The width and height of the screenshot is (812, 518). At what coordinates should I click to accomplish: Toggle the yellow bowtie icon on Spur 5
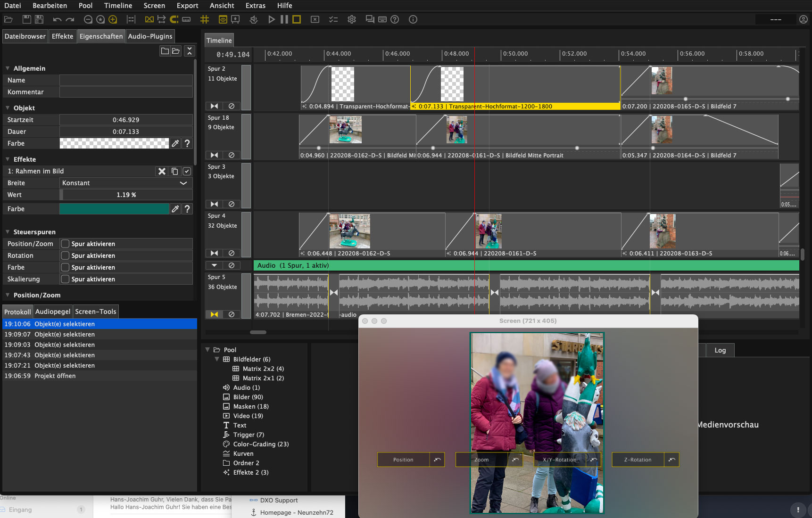214,314
